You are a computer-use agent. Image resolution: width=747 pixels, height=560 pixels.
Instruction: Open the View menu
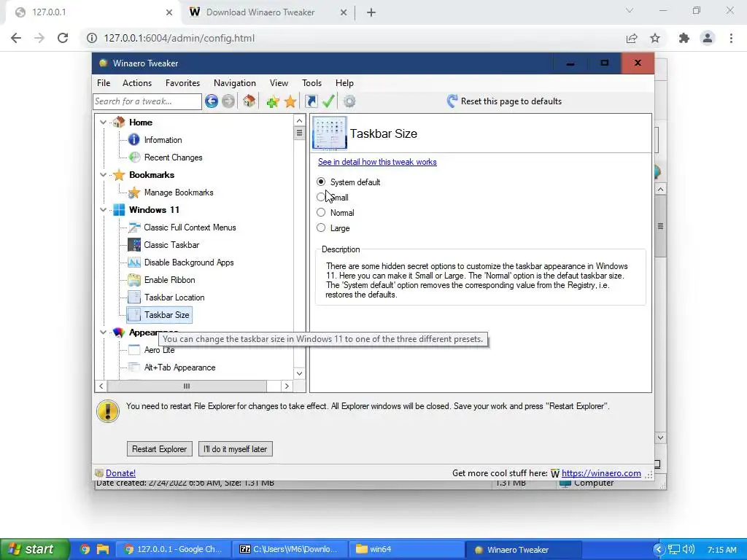279,83
